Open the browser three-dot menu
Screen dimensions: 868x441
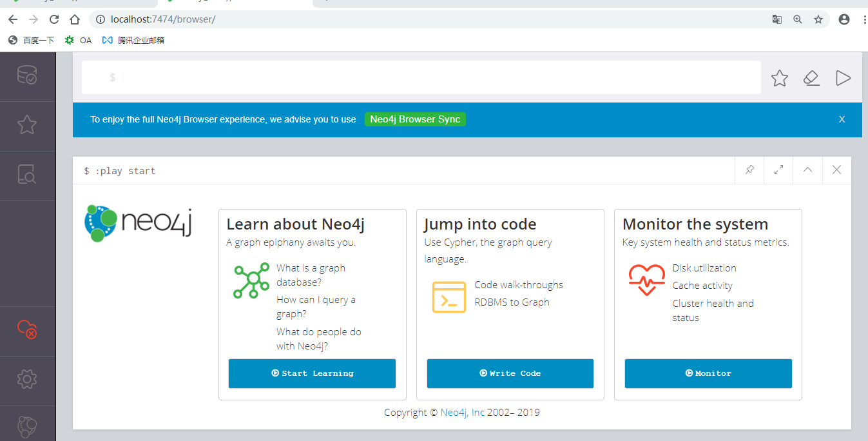(x=864, y=19)
